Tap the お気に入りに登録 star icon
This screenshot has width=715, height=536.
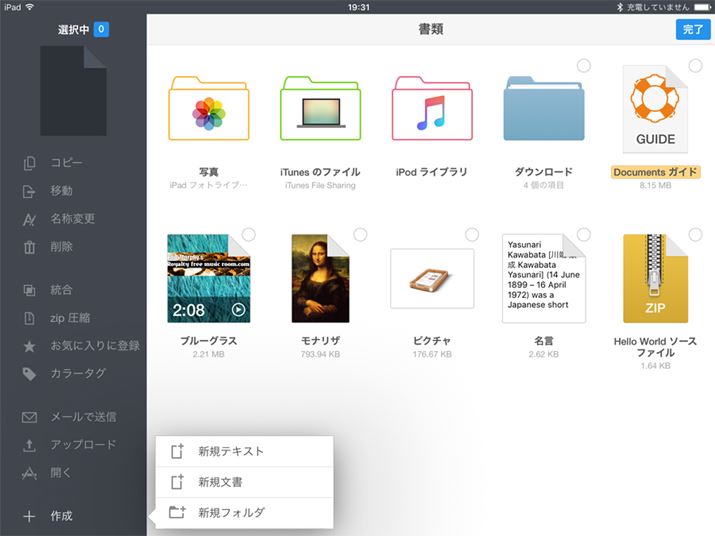(x=30, y=346)
